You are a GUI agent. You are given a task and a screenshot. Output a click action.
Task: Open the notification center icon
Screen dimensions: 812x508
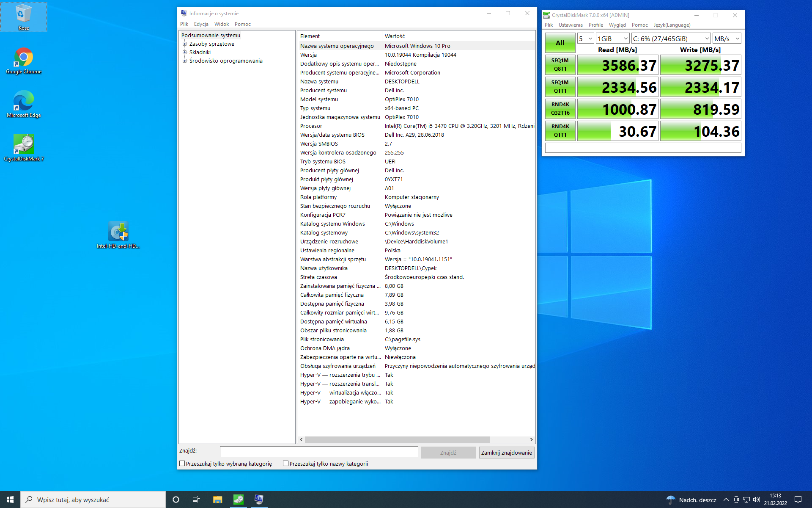point(798,500)
